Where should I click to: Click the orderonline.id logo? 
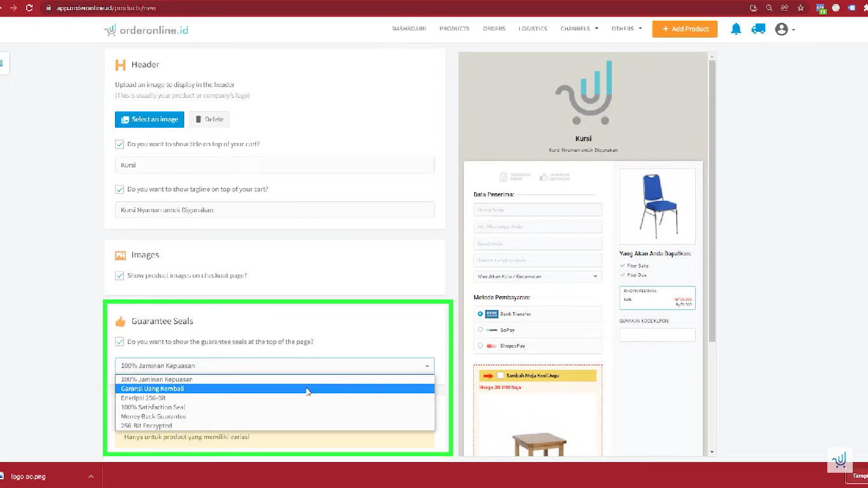146,30
